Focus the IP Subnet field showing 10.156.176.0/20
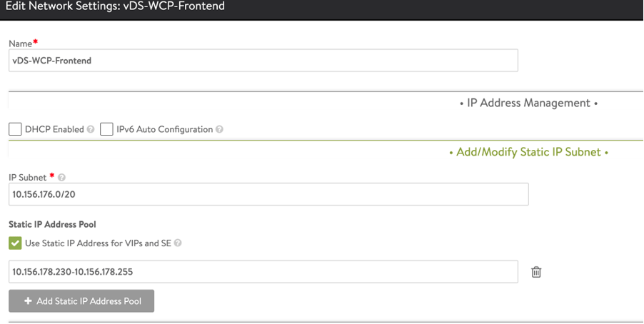644x324 pixels. 268,194
